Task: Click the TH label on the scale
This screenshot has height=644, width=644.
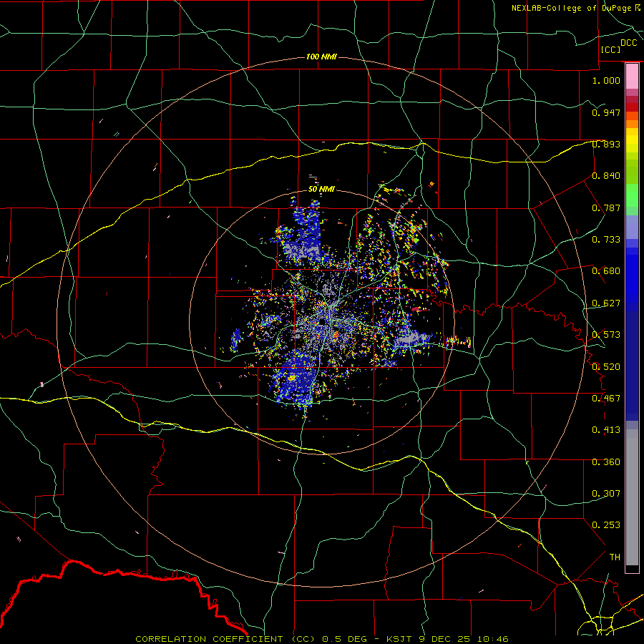Action: click(615, 557)
